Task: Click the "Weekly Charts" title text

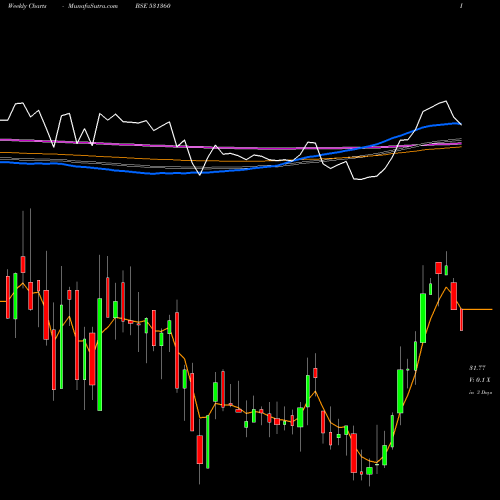Action: pyautogui.click(x=27, y=6)
